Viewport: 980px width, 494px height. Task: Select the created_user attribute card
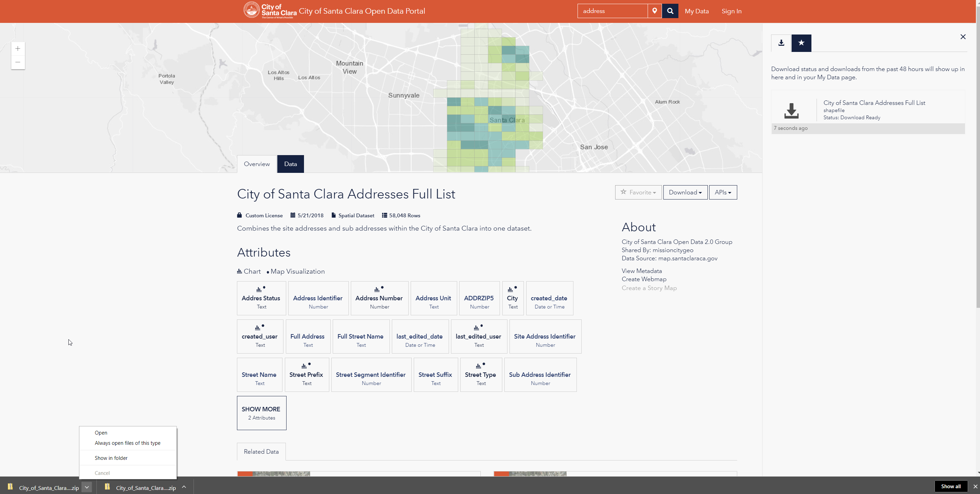(260, 337)
